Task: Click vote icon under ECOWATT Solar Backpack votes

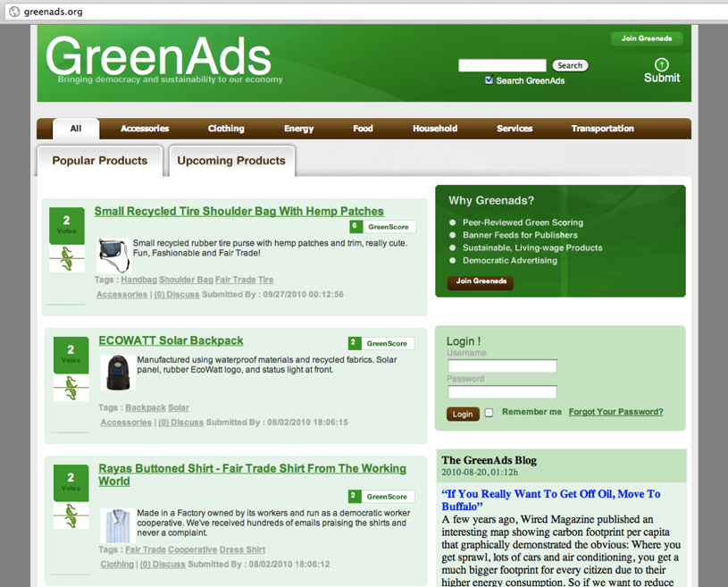Action: [71, 388]
